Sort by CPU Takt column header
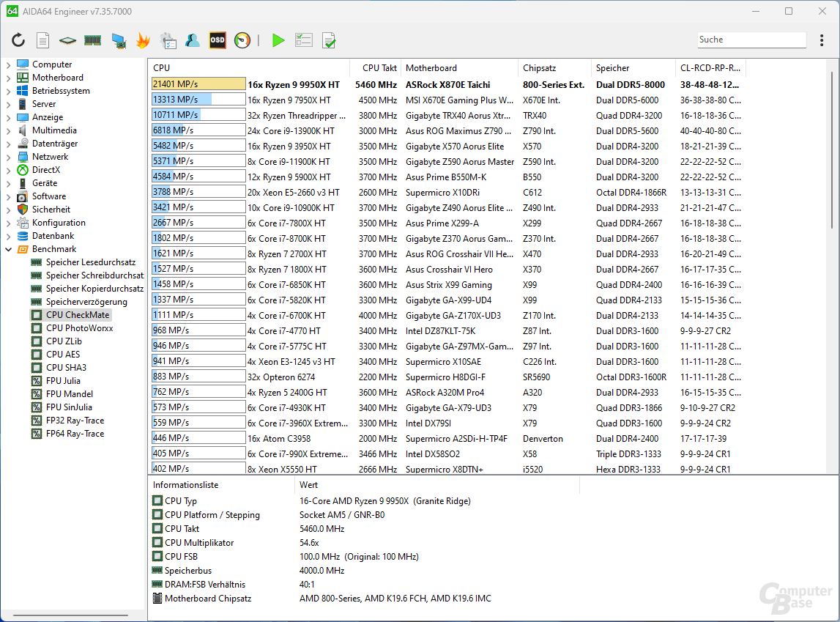 click(379, 68)
